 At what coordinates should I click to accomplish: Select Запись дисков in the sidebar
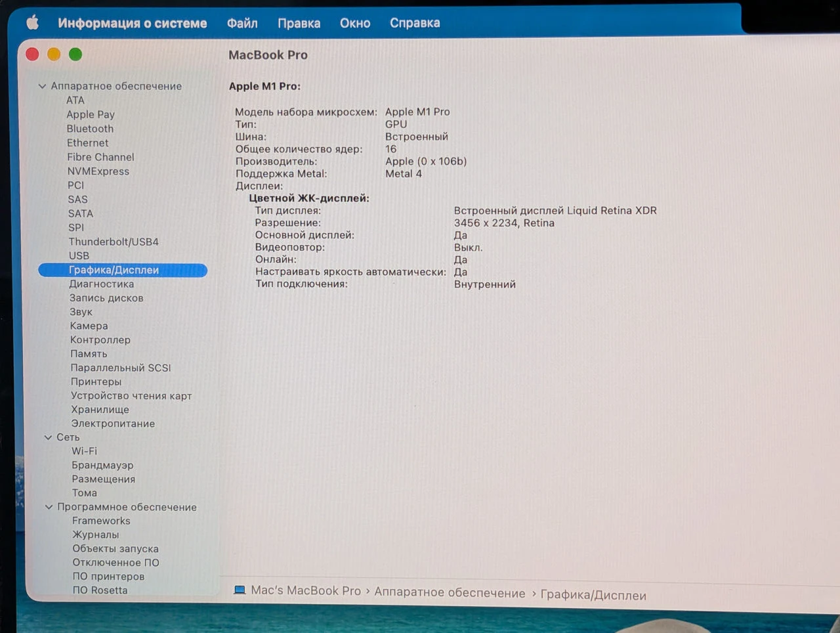click(x=106, y=298)
